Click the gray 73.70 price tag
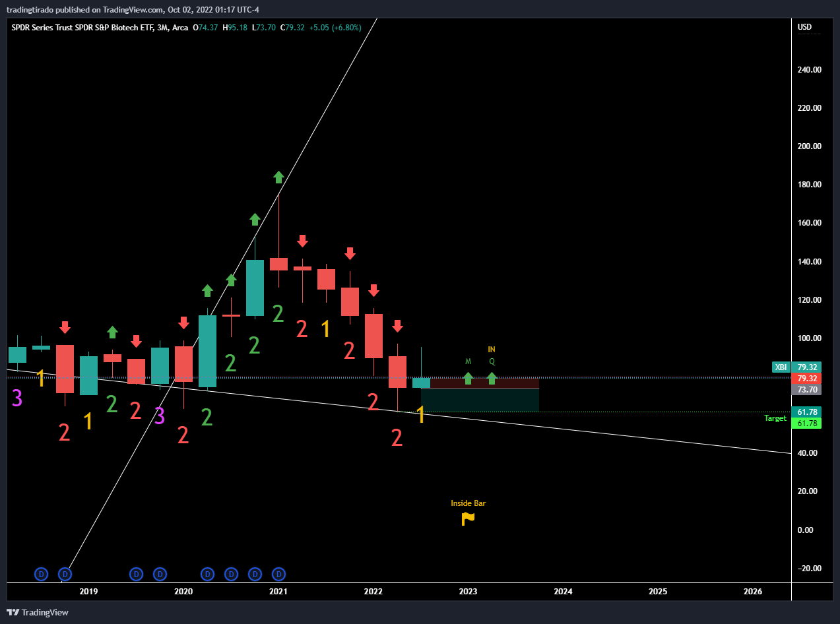This screenshot has height=624, width=840. point(808,390)
